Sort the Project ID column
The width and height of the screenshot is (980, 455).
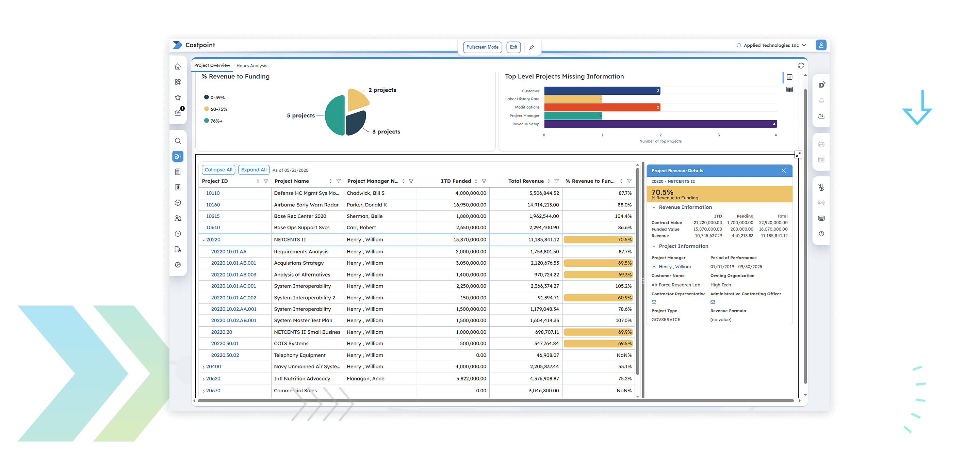tap(258, 181)
